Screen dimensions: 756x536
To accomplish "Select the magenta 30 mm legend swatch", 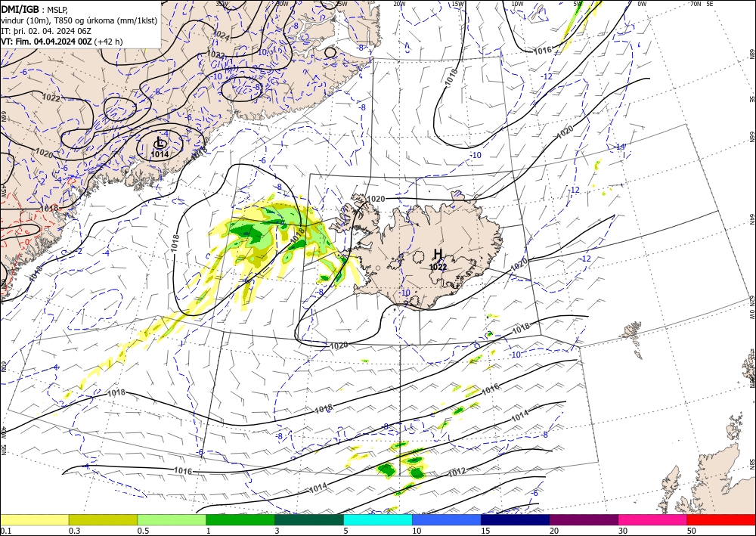I will (x=653, y=519).
